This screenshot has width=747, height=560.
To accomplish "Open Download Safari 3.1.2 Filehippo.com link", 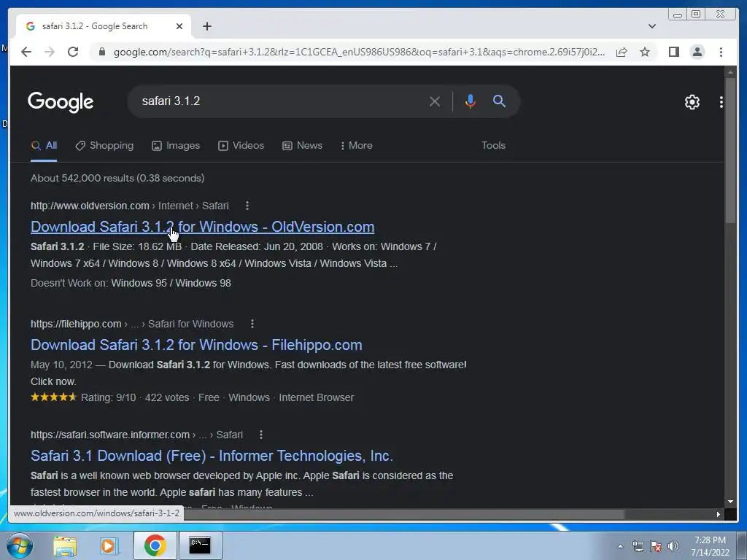I will pyautogui.click(x=196, y=345).
